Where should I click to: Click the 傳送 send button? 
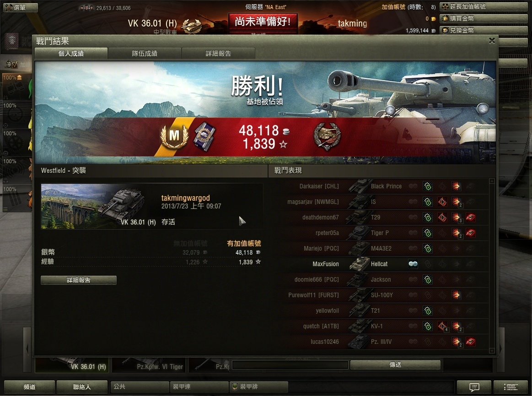tap(395, 365)
